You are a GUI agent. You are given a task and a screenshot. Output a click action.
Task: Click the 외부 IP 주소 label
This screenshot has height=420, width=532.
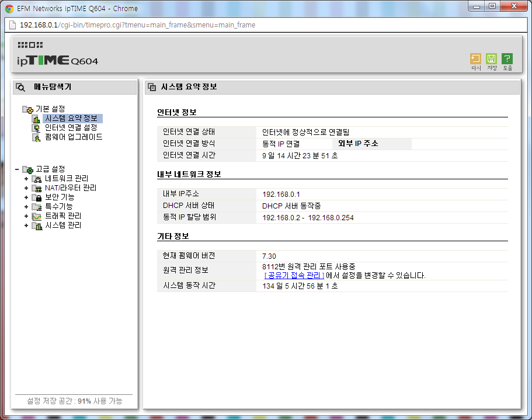pos(358,144)
